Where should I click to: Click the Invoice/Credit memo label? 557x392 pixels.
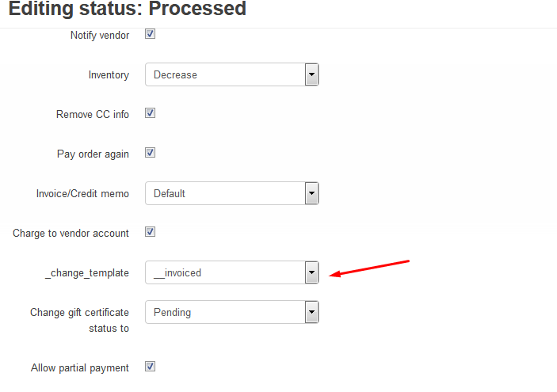(x=82, y=193)
